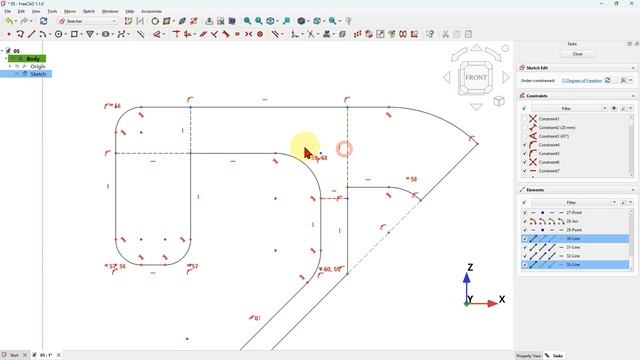Select the slot drawing tool
Viewport: 640px width, 360px height.
click(x=105, y=34)
